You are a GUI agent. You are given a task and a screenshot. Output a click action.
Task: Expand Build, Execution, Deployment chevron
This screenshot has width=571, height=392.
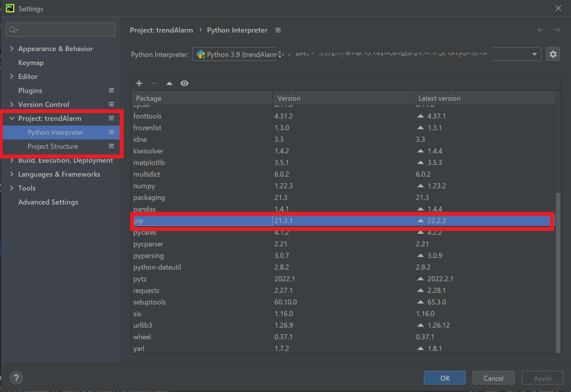[12, 160]
